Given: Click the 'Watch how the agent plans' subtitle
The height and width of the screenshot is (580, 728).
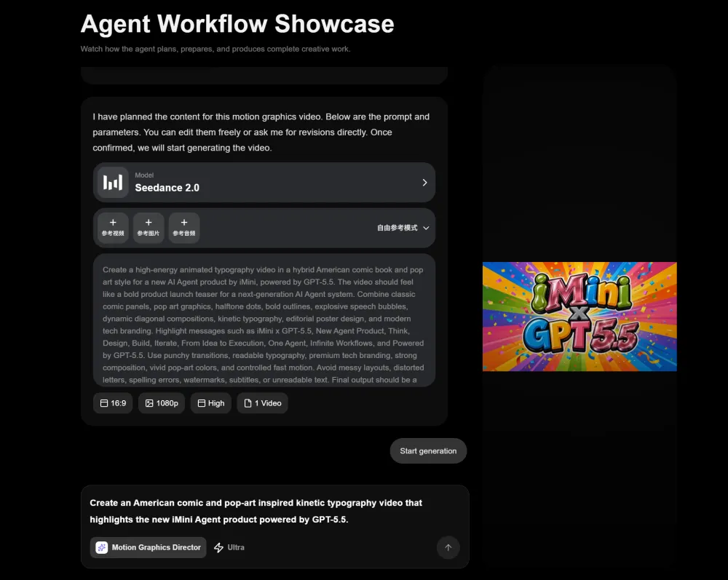Looking at the screenshot, I should pos(215,49).
